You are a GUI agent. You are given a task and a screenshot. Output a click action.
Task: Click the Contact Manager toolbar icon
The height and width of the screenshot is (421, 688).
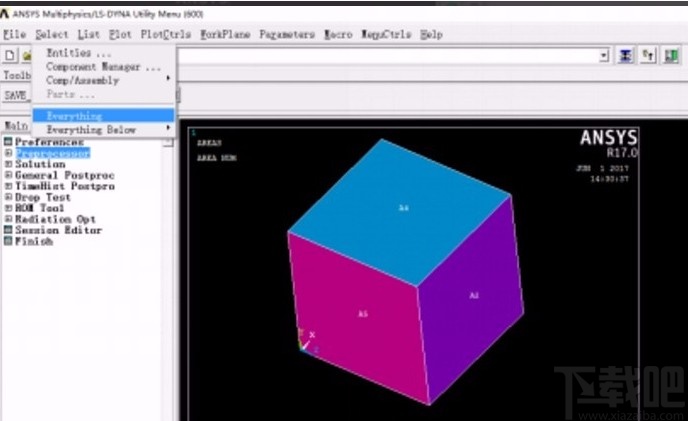(671, 56)
